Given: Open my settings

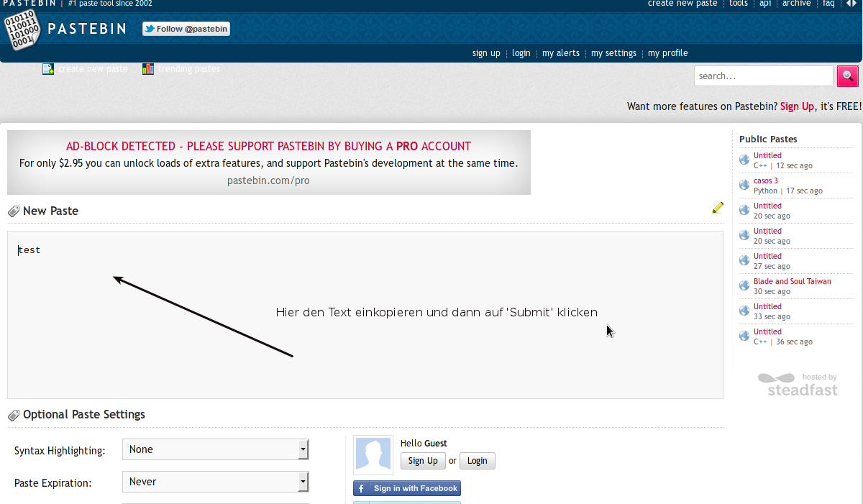Looking at the screenshot, I should point(613,53).
